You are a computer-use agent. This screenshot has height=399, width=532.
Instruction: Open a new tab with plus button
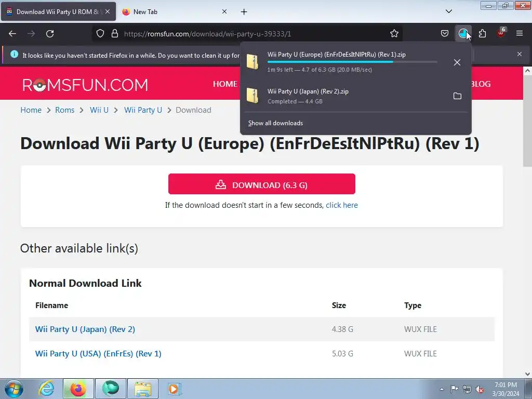click(x=244, y=12)
